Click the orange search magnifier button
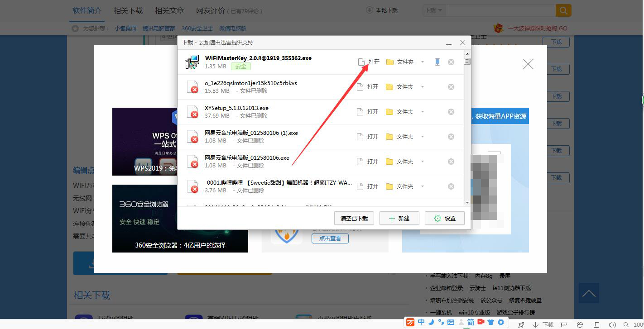 [563, 10]
